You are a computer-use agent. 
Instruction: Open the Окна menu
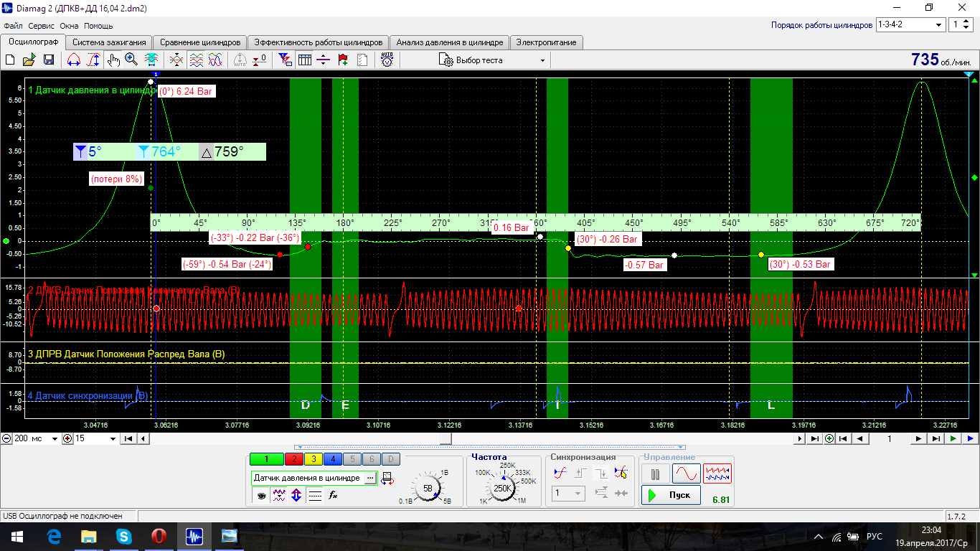(70, 26)
